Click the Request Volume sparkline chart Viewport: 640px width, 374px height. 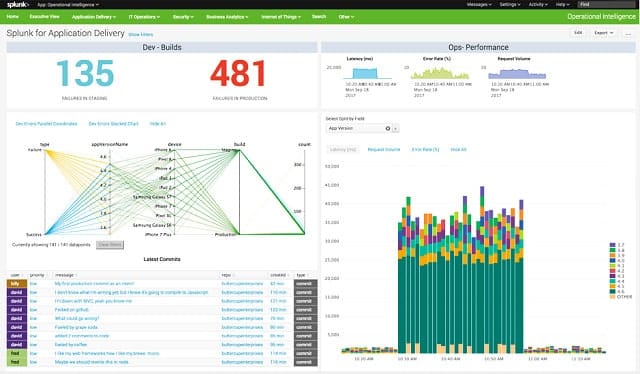pyautogui.click(x=517, y=74)
